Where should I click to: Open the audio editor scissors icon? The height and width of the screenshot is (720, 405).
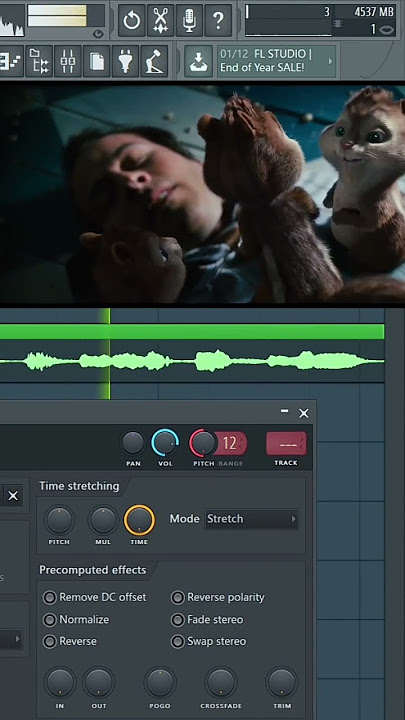coord(160,20)
